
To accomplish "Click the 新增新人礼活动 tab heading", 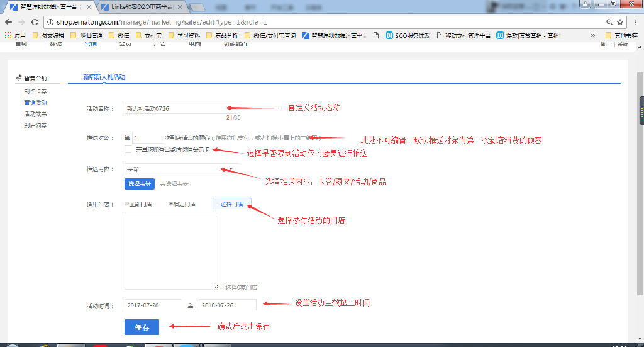I will (x=104, y=77).
